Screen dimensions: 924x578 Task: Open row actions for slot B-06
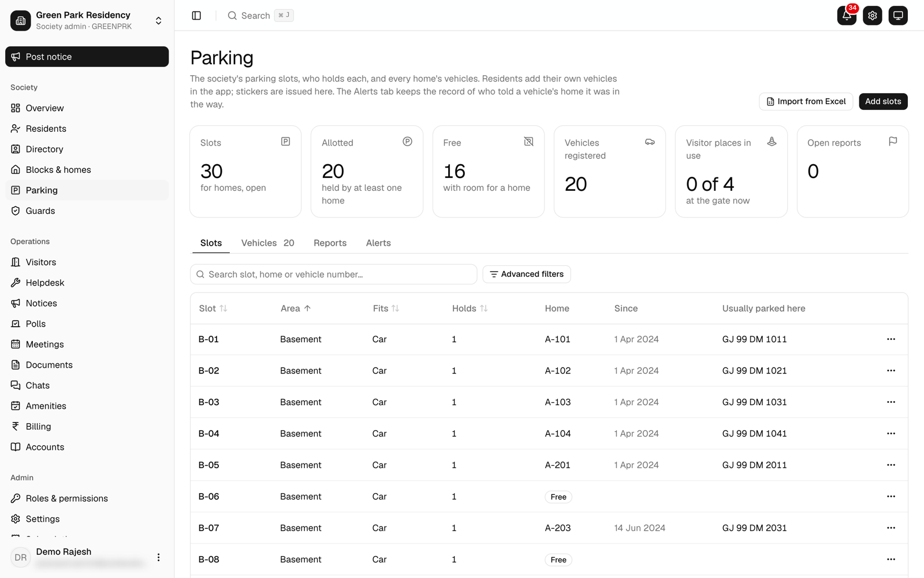pyautogui.click(x=891, y=497)
